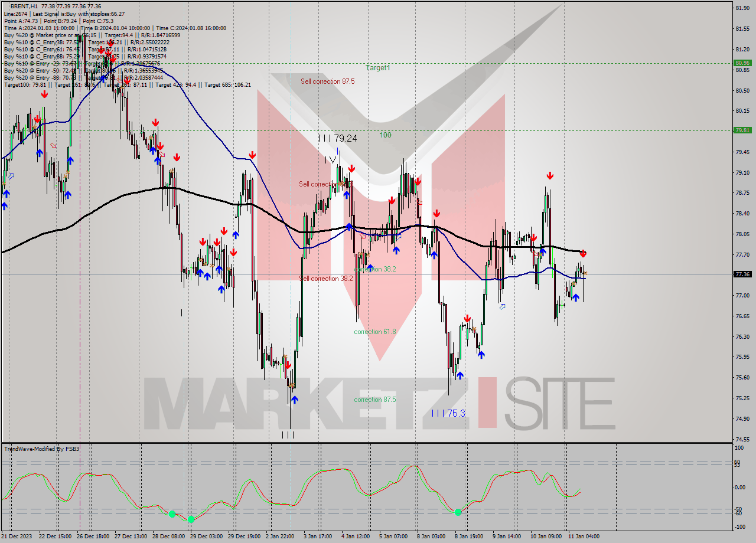Viewport: 756px width, 543px height.
Task: Click the green 80.96 price tag
Action: [x=742, y=63]
